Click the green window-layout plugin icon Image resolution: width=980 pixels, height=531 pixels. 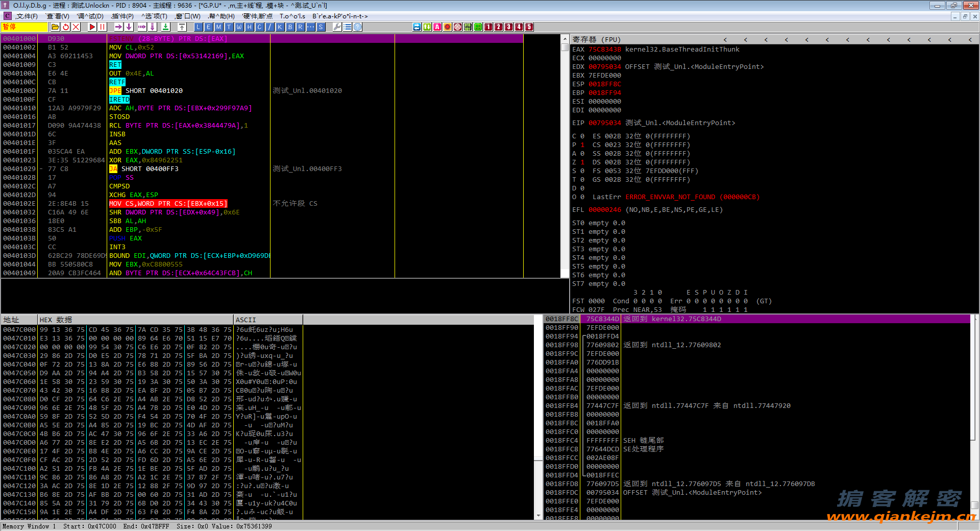point(478,27)
